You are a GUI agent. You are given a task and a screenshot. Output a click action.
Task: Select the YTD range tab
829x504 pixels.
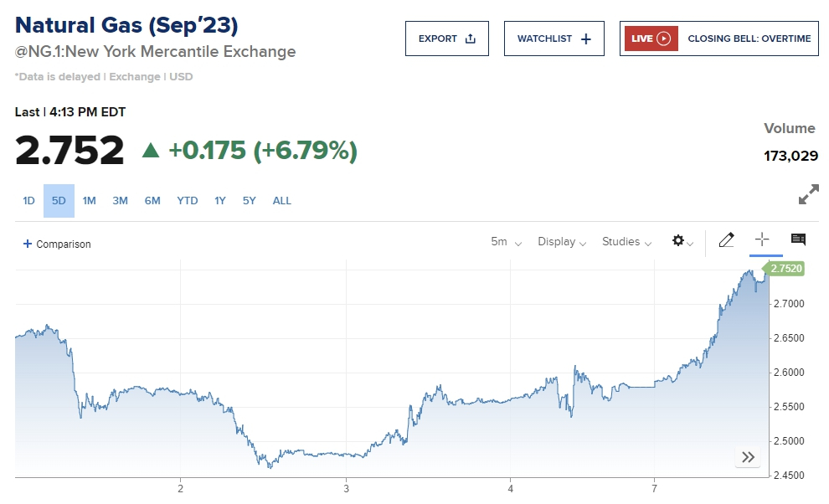pos(188,201)
